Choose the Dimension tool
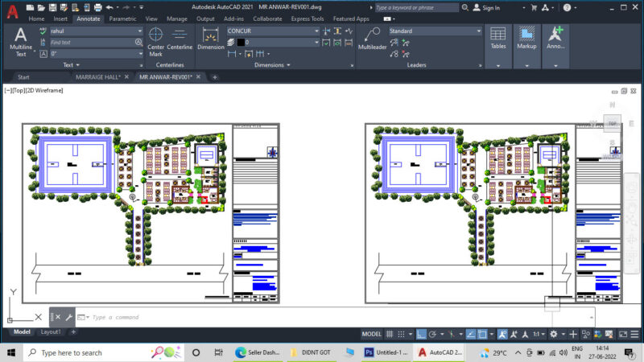 pyautogui.click(x=211, y=39)
